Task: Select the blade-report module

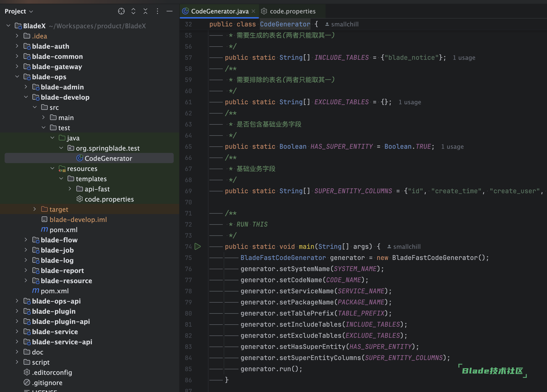Action: 58,270
